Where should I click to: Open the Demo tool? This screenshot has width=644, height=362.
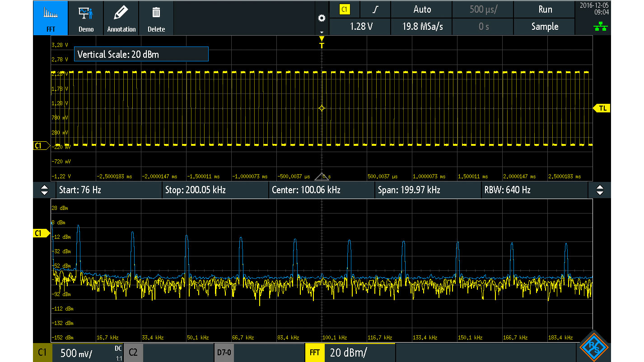[86, 18]
